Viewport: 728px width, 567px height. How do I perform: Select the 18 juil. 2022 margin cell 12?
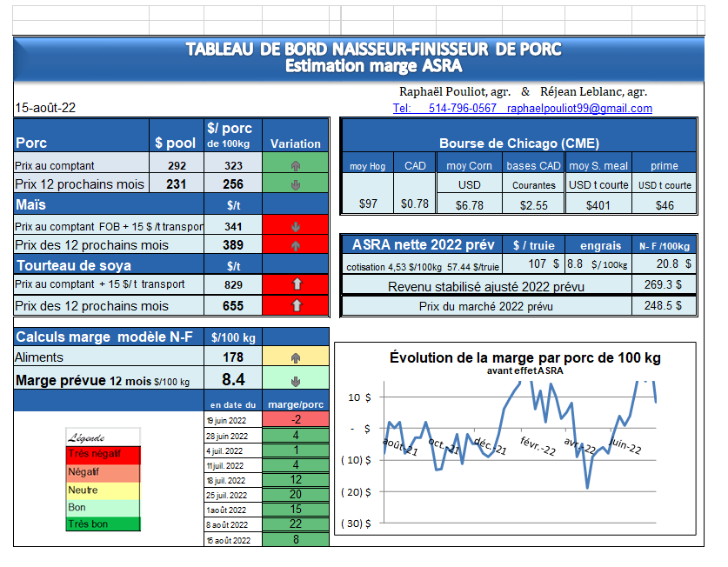[295, 480]
